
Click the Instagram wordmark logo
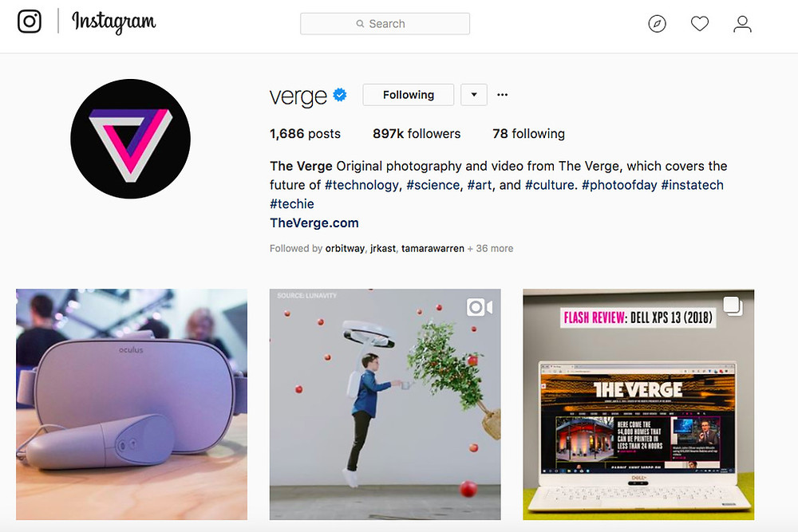[x=114, y=22]
